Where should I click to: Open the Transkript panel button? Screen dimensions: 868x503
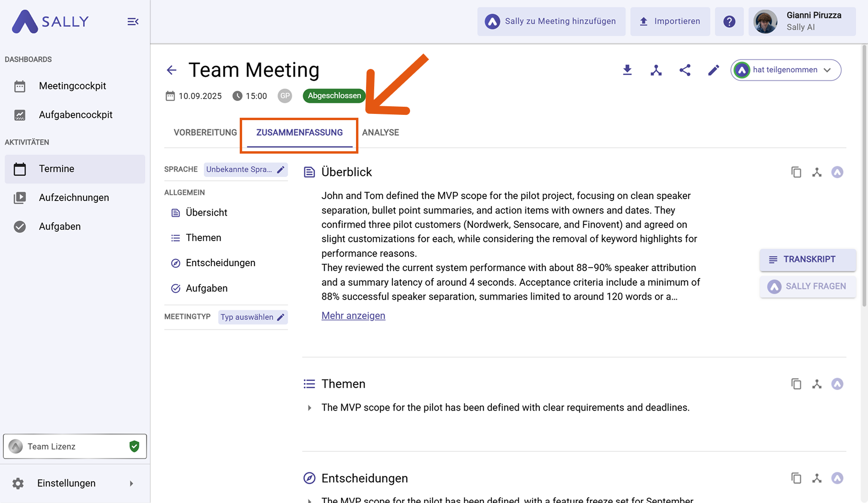pyautogui.click(x=807, y=259)
